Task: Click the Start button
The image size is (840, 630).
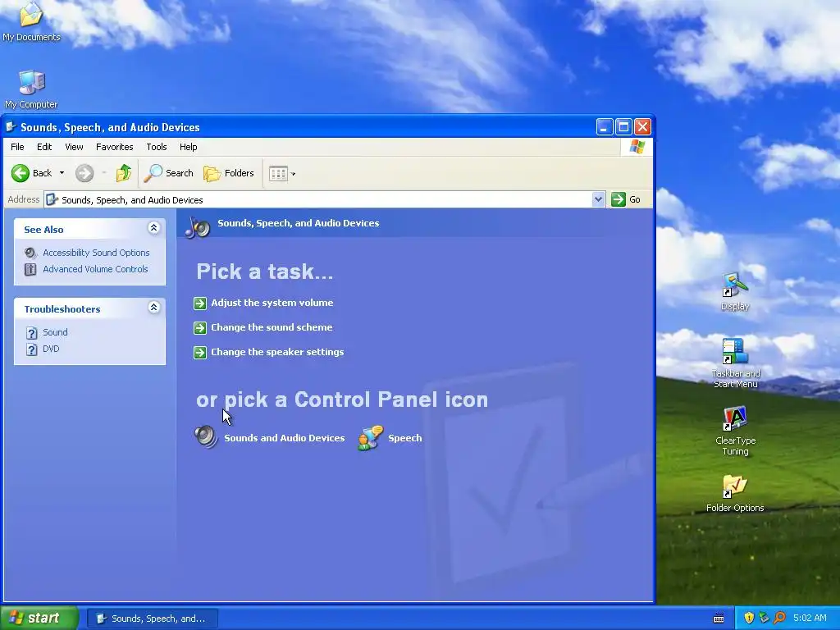Action: [x=39, y=619]
